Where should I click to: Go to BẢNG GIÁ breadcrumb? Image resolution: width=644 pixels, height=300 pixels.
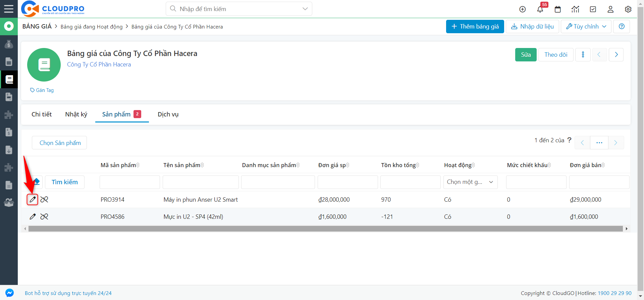(x=37, y=27)
